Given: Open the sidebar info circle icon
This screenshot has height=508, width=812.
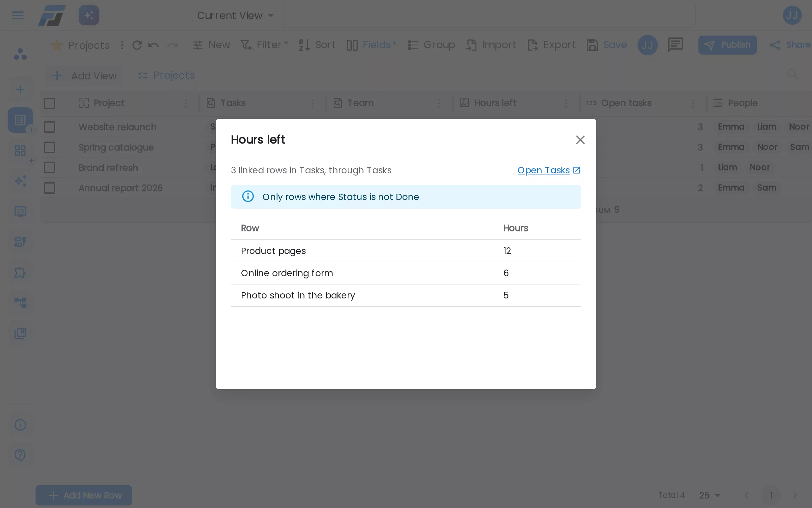Looking at the screenshot, I should (x=20, y=425).
